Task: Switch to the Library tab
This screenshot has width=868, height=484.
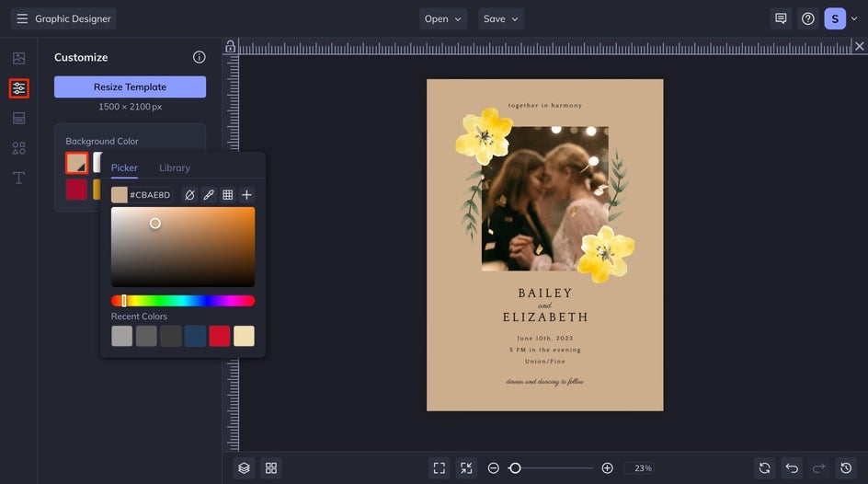Action: coord(175,167)
